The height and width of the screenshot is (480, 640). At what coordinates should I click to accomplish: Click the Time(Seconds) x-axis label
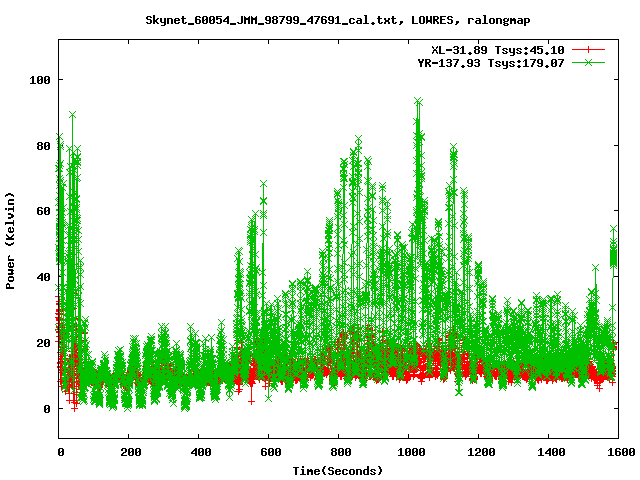coord(338,470)
